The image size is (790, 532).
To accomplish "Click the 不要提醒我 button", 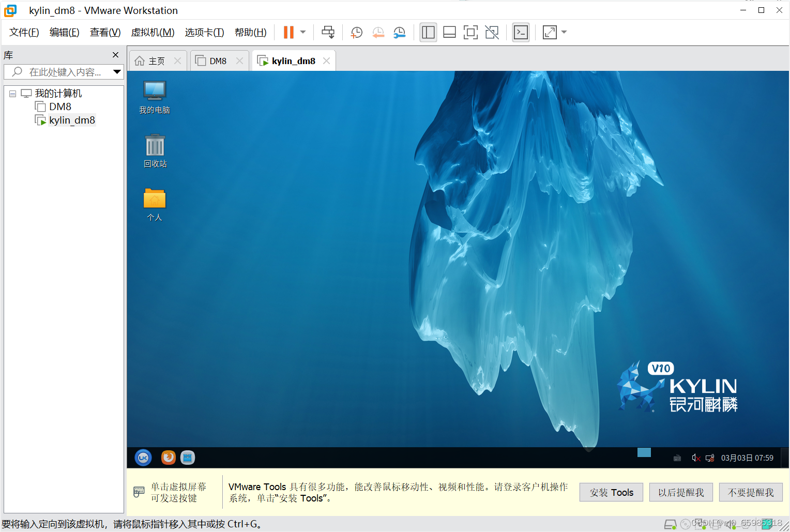I will pos(751,492).
